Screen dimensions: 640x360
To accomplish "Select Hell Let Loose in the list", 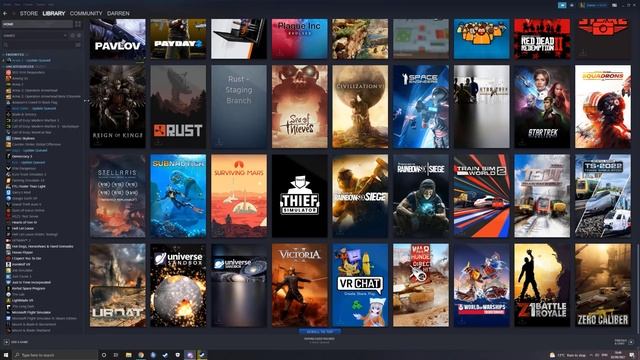I will [x=22, y=229].
